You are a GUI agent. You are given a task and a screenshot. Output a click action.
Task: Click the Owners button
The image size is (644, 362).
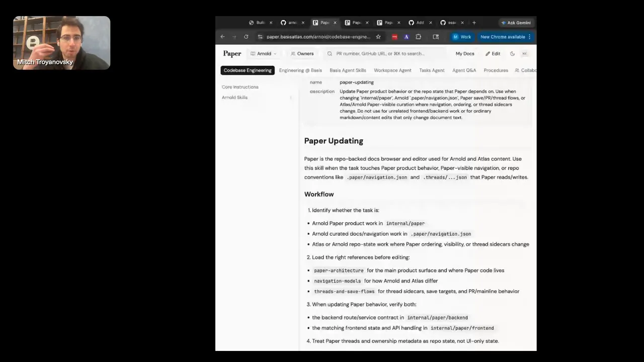coord(302,54)
